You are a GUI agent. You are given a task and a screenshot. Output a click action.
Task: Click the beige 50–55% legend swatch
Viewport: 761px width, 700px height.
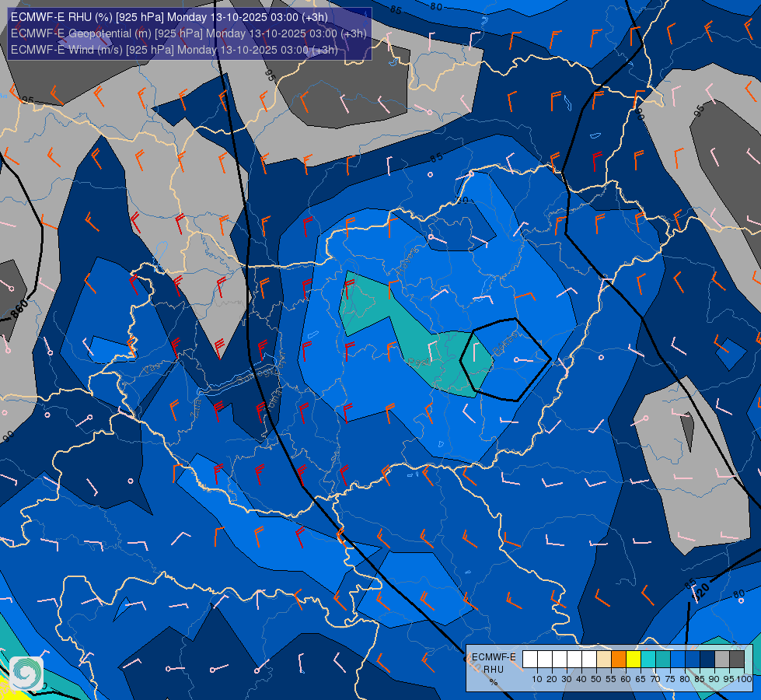pos(604,660)
